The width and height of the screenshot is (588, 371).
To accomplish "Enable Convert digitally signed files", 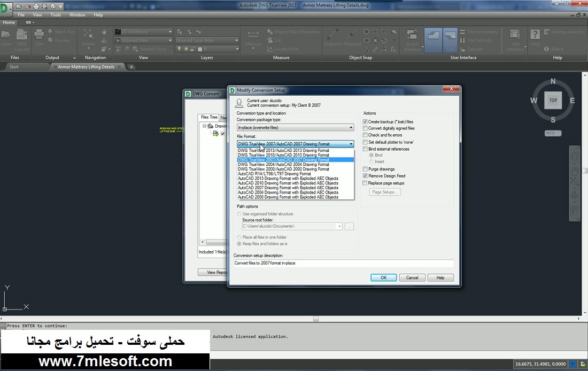I will [365, 128].
